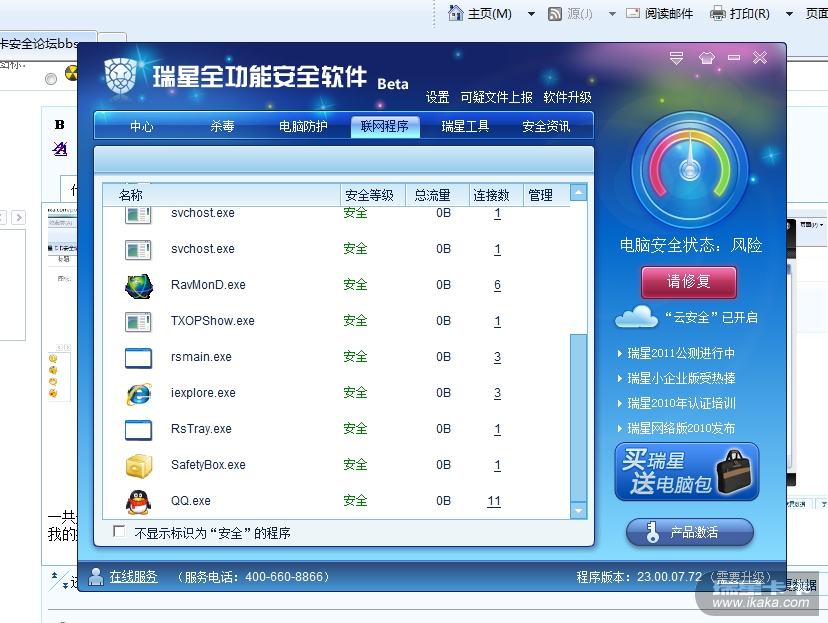This screenshot has height=623, width=828.
Task: Click the TXOPShow.exe program icon
Action: coord(138,322)
